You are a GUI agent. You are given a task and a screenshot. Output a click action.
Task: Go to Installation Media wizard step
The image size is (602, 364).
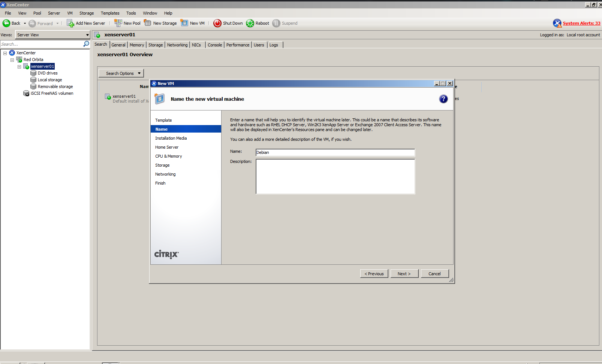pyautogui.click(x=171, y=138)
